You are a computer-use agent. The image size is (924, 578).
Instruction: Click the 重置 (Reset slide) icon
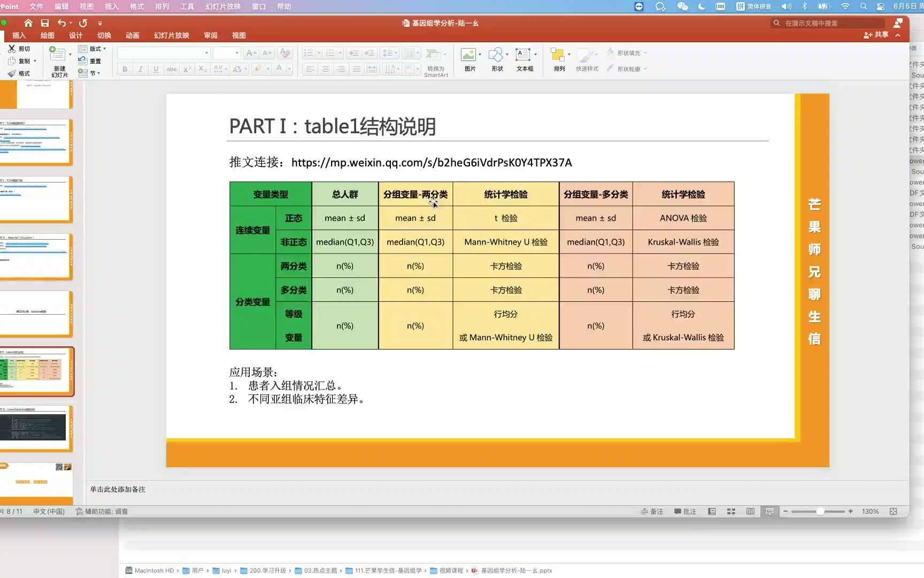(93, 60)
